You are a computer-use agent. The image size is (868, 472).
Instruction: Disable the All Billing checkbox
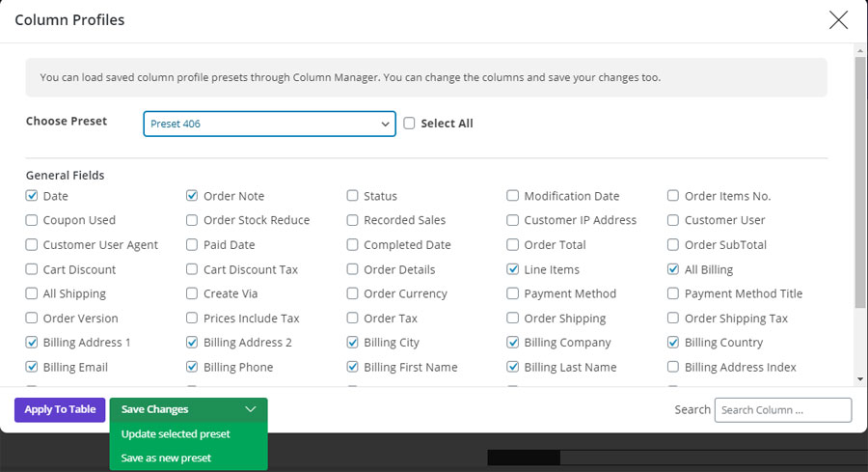click(674, 269)
